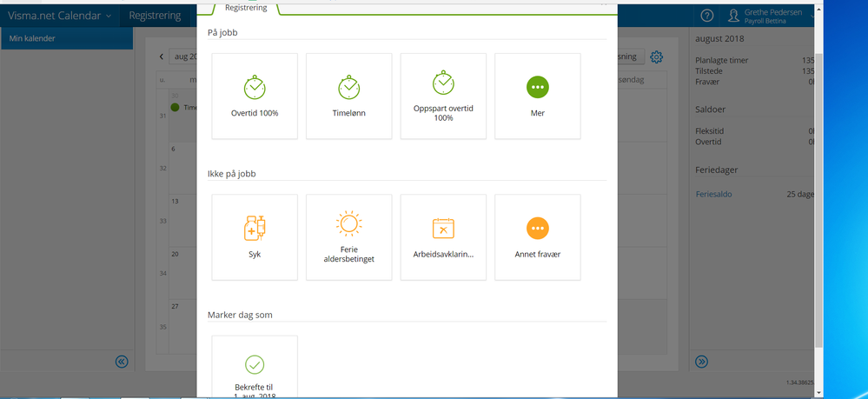This screenshot has height=399, width=868.
Task: Open the help question mark icon
Action: point(707,16)
